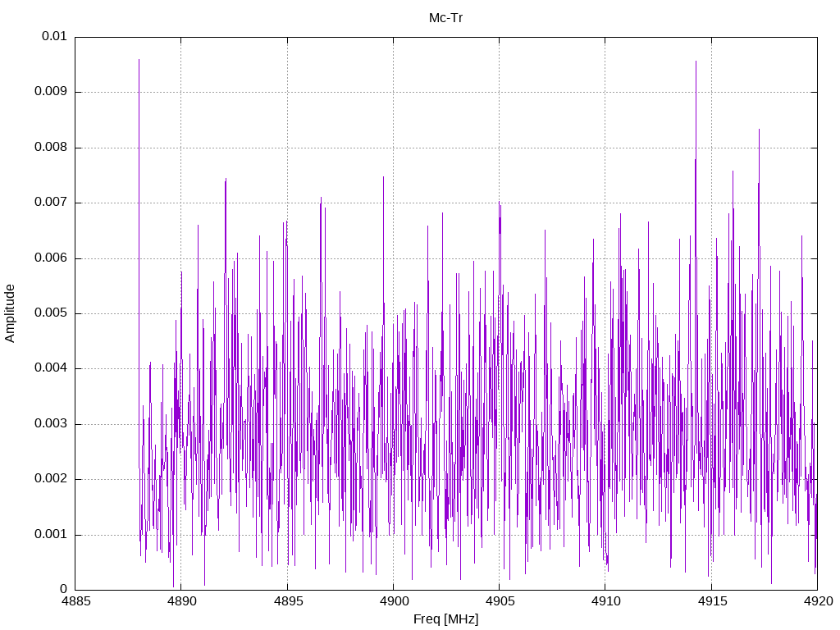840x630 pixels.
Task: Select the 'Amplitude' y-axis label
Action: tap(10, 313)
